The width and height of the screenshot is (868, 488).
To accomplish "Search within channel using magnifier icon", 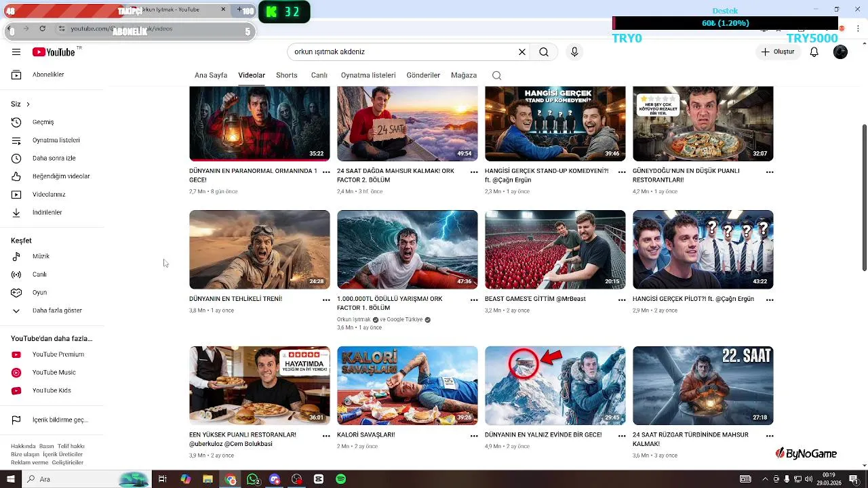I will pos(496,75).
